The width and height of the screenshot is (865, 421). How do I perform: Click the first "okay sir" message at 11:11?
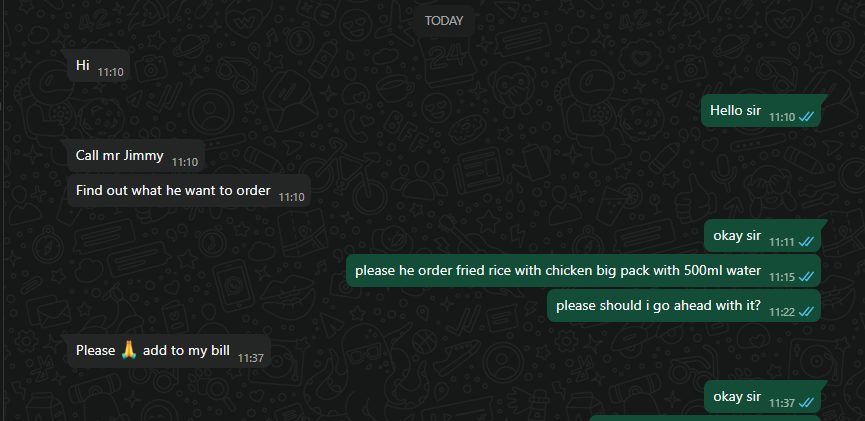pyautogui.click(x=762, y=236)
